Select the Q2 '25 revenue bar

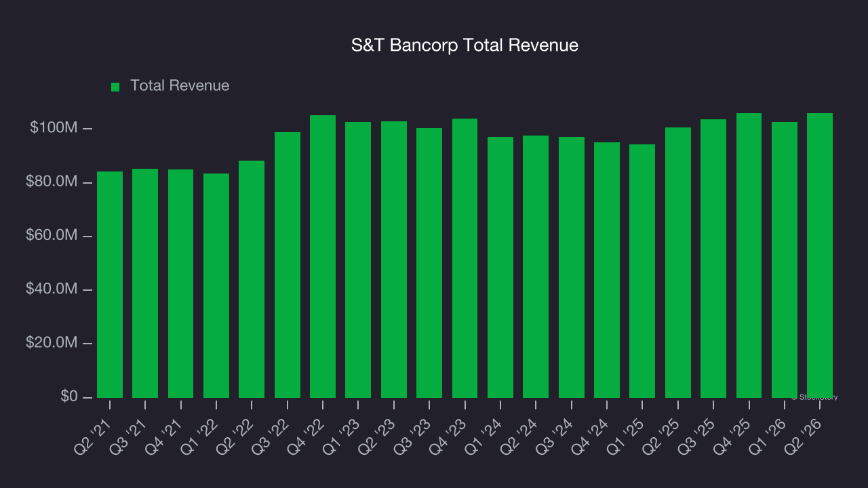coord(678,262)
